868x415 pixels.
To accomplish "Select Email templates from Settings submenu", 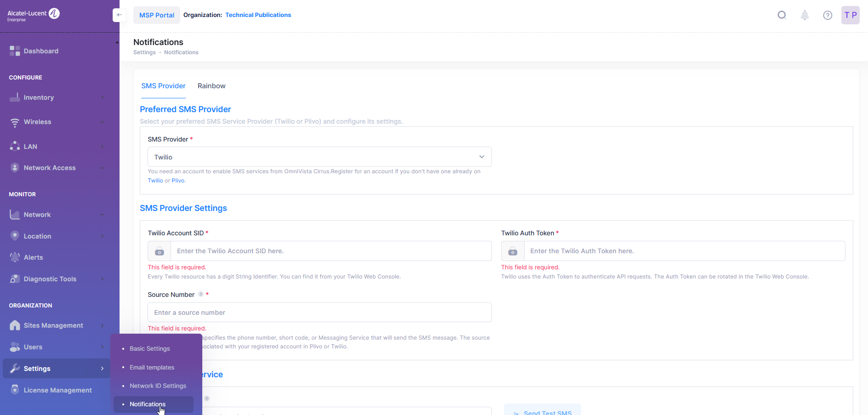I will click(152, 367).
